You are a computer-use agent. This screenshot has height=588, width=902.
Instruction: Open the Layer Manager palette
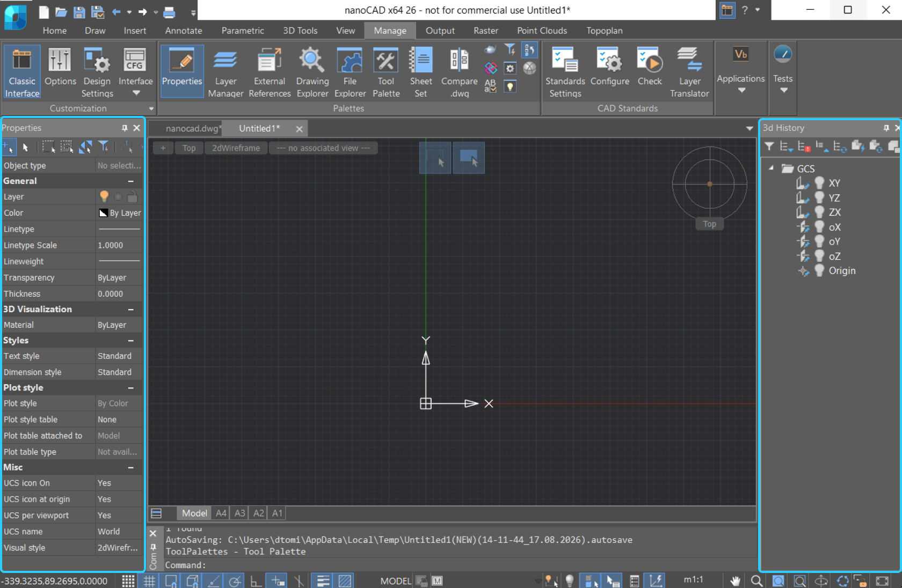pos(225,72)
